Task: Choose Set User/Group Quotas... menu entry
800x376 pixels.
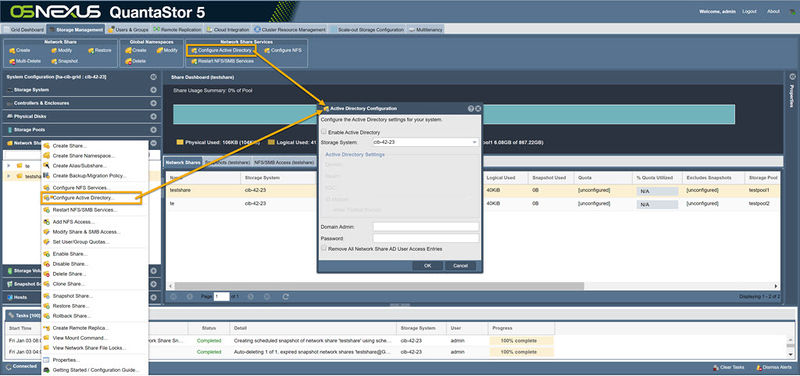Action: pyautogui.click(x=81, y=242)
